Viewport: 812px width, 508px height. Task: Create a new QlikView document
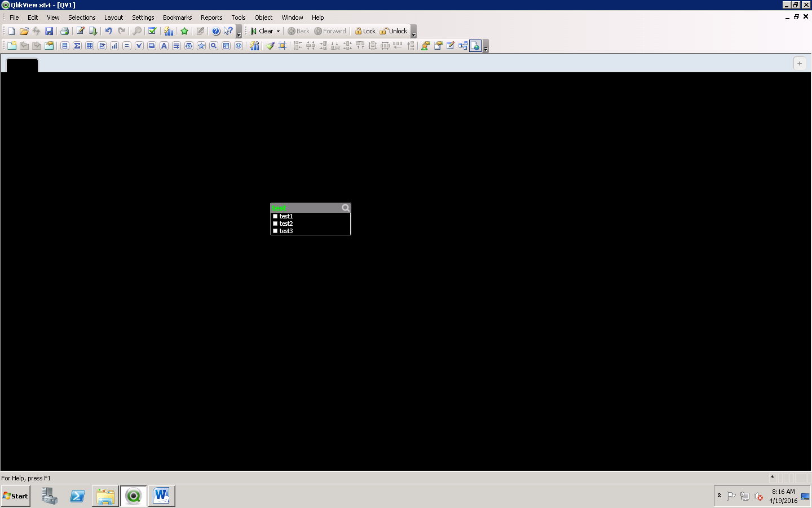(11, 31)
